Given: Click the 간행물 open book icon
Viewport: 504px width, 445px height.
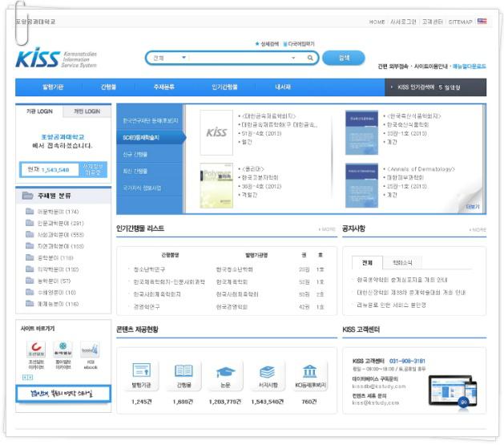Looking at the screenshot, I should [x=183, y=370].
